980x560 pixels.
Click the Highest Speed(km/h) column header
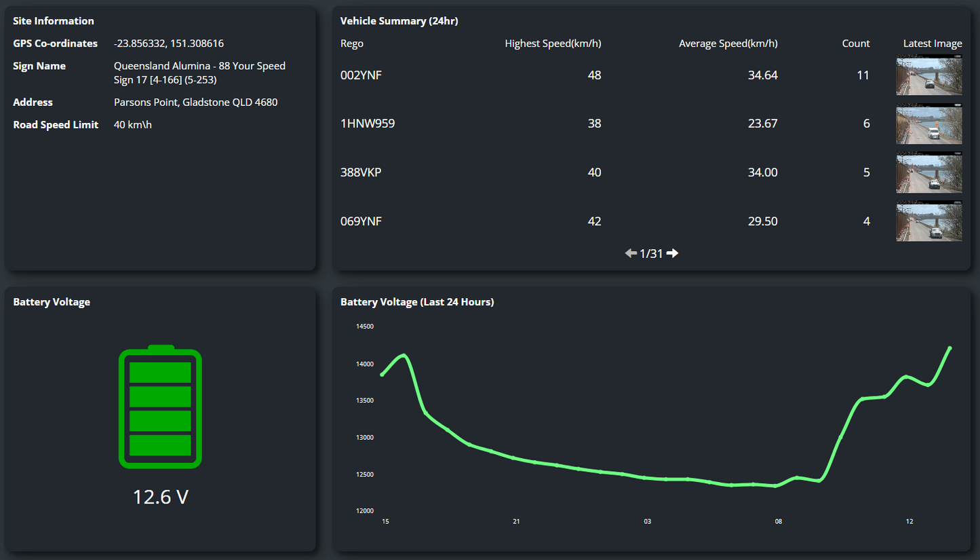click(x=553, y=43)
